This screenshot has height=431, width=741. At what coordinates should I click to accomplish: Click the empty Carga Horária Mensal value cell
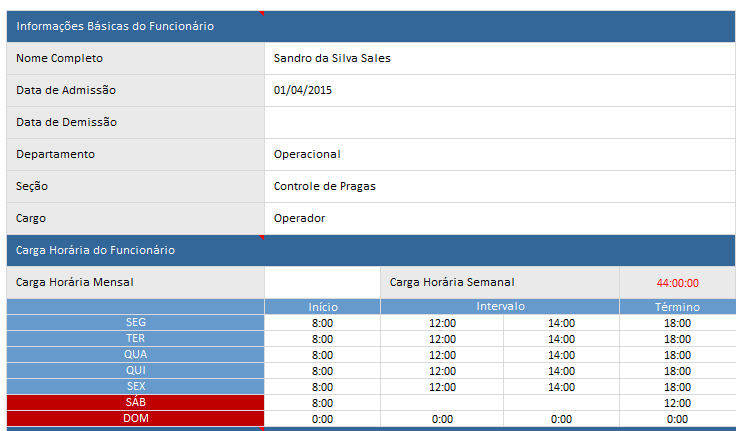322,282
